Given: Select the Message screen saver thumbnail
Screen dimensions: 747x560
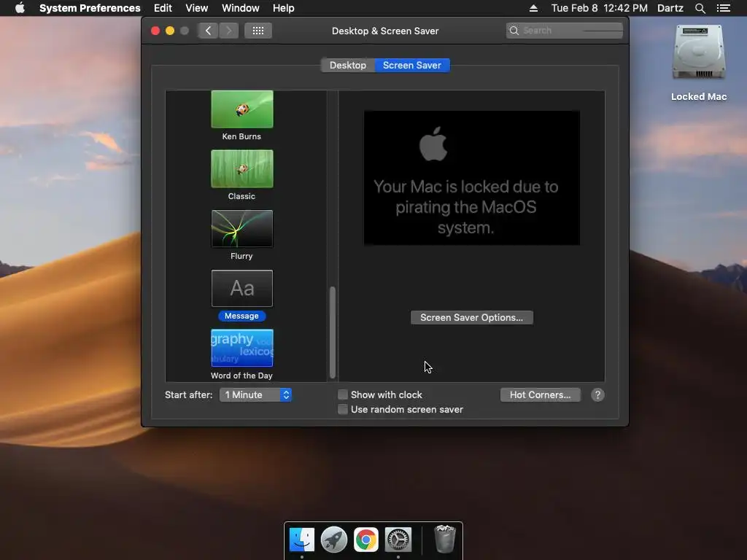Looking at the screenshot, I should (242, 289).
